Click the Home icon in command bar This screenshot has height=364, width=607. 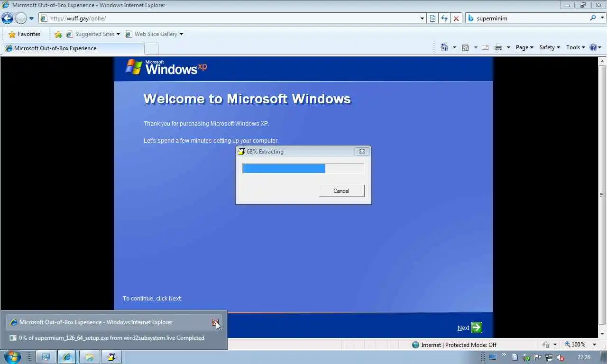click(444, 47)
